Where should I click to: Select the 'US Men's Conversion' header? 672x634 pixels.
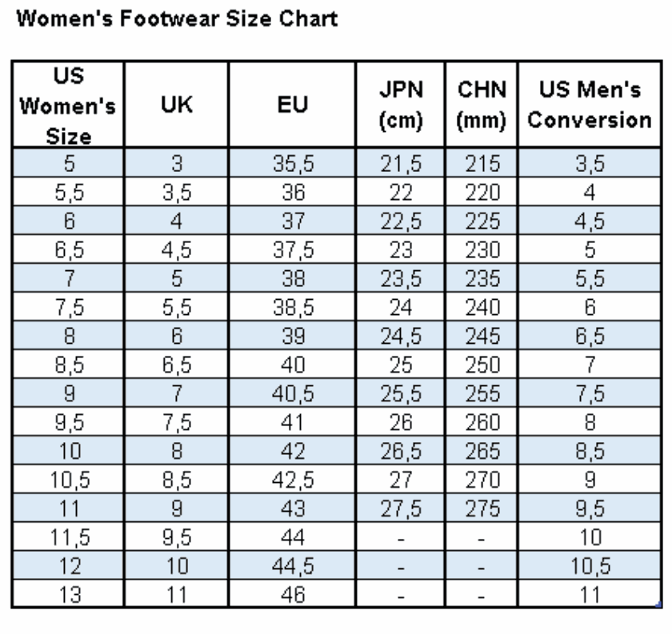(590, 105)
